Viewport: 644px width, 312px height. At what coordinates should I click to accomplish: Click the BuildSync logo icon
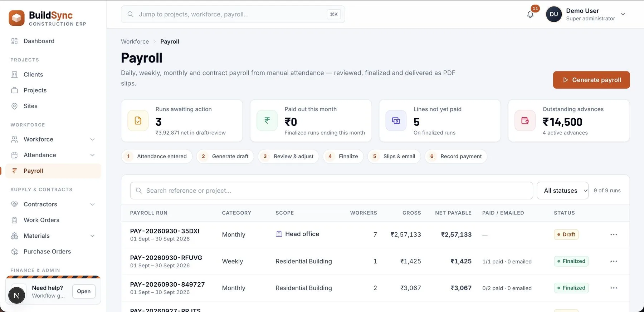16,18
